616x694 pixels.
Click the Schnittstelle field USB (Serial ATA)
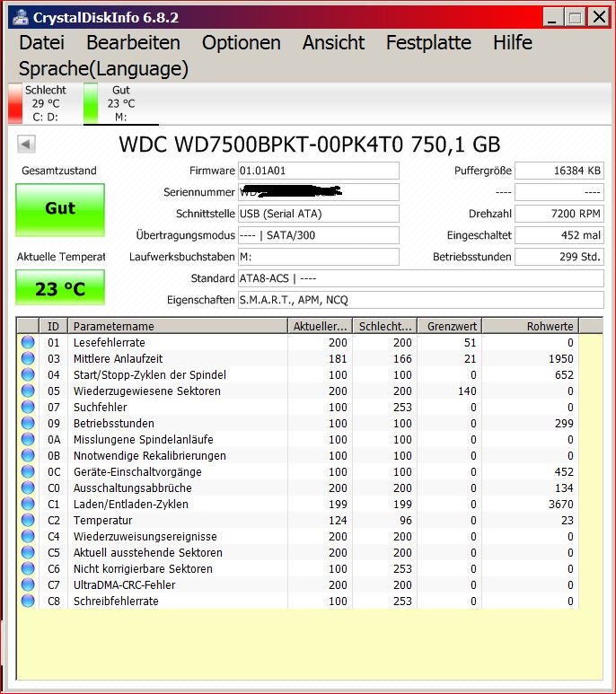(x=319, y=214)
